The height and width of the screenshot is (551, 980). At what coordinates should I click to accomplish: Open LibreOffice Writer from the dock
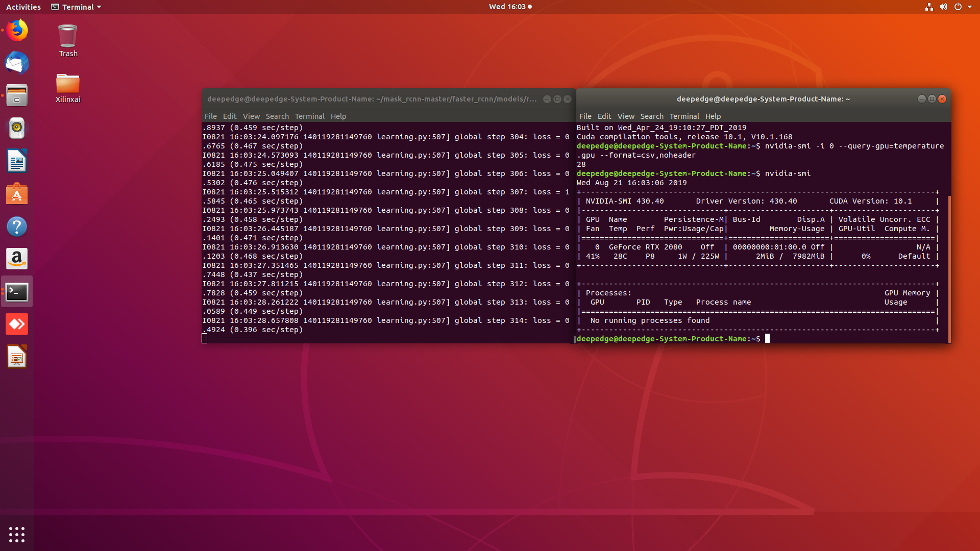(x=17, y=161)
